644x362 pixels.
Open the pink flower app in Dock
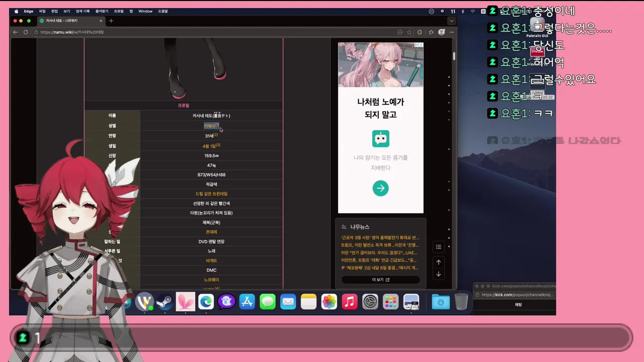[186, 302]
